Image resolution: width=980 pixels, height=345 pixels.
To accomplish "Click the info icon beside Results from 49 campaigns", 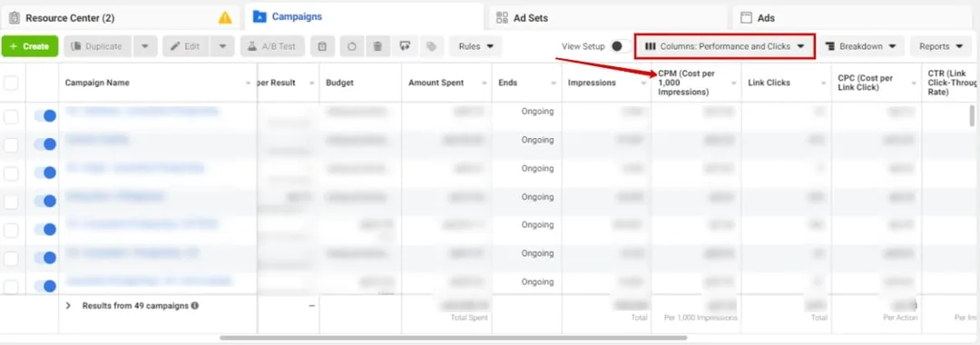I will coord(196,306).
